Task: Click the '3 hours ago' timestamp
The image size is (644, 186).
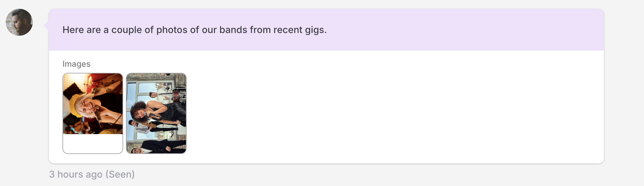Action: [x=76, y=174]
